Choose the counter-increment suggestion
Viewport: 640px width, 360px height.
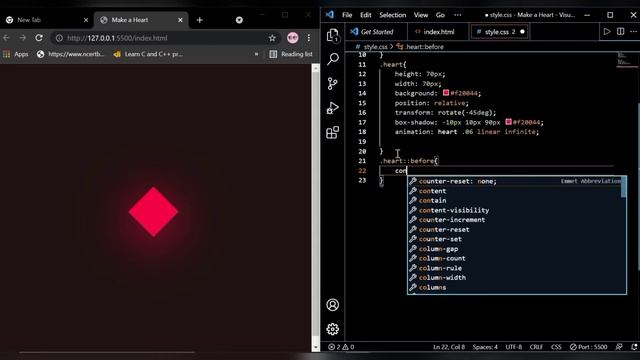point(516,220)
